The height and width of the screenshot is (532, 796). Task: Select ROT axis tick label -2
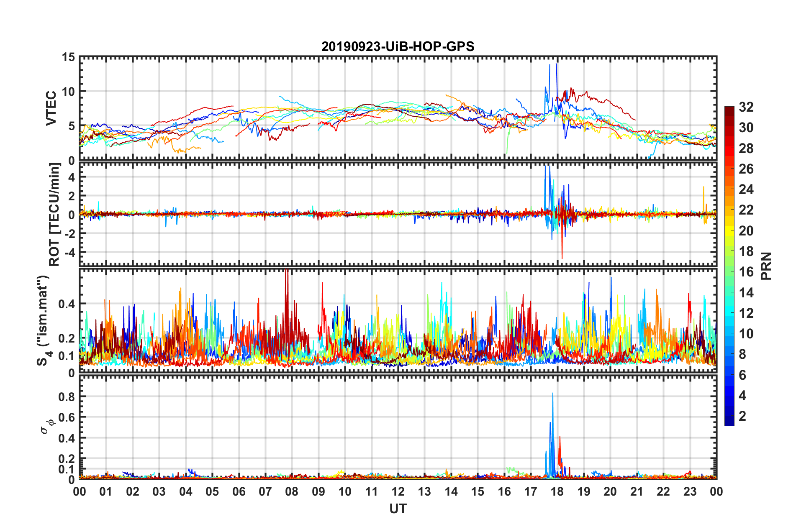pos(69,233)
